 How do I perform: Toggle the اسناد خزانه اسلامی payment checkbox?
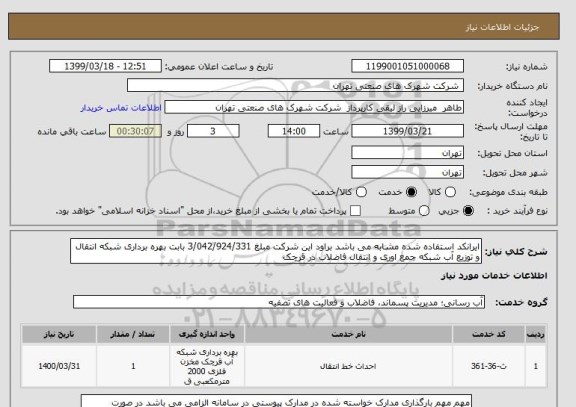(355, 211)
